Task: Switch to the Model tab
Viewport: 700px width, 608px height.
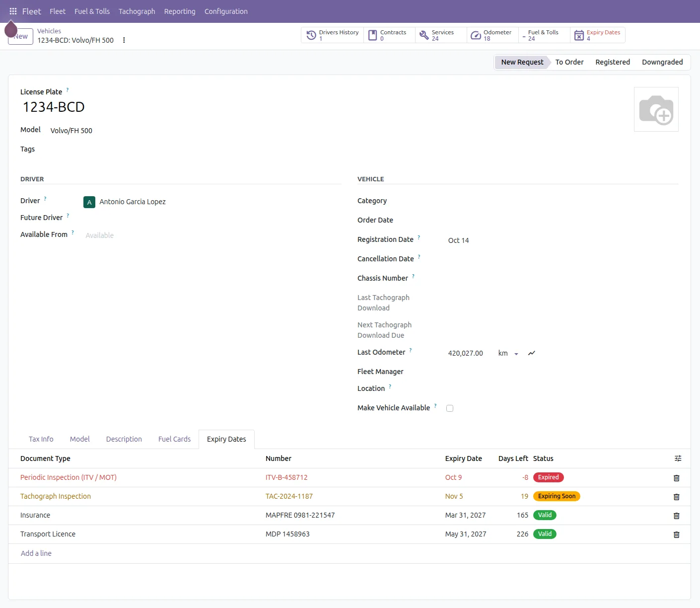Action: pyautogui.click(x=80, y=439)
